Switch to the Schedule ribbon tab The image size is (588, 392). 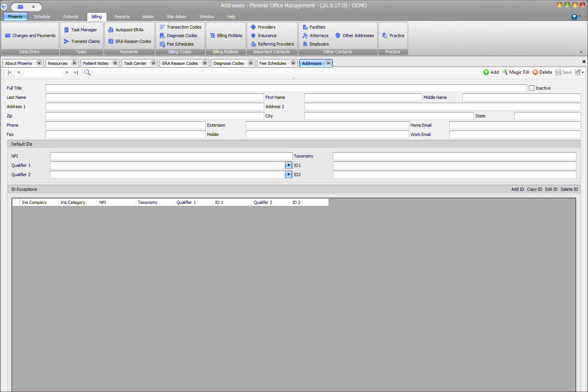pyautogui.click(x=42, y=17)
